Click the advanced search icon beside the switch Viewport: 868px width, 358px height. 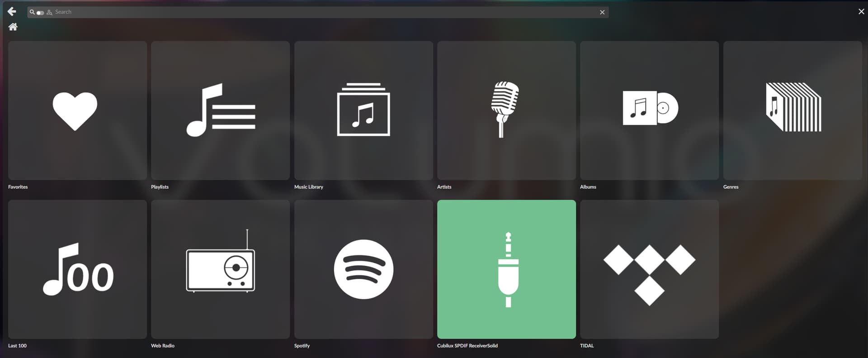[49, 13]
